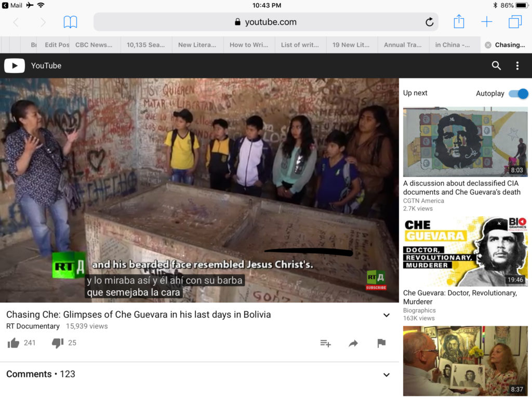Click the YouTube search magnifier icon
Image resolution: width=532 pixels, height=399 pixels.
496,65
